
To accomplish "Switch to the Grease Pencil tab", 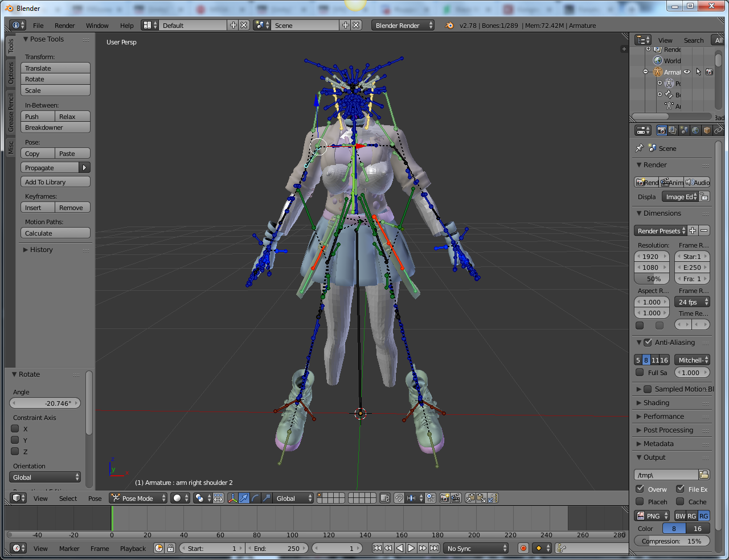I will click(11, 113).
